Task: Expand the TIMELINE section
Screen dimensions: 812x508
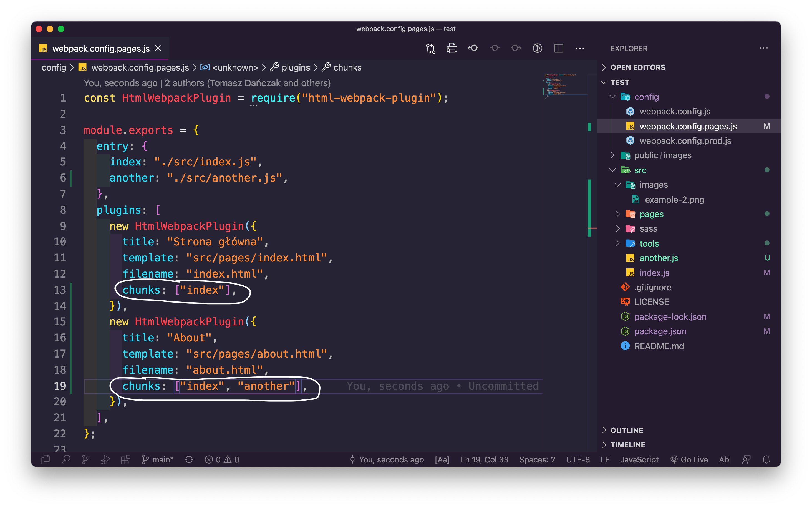Action: [689, 444]
